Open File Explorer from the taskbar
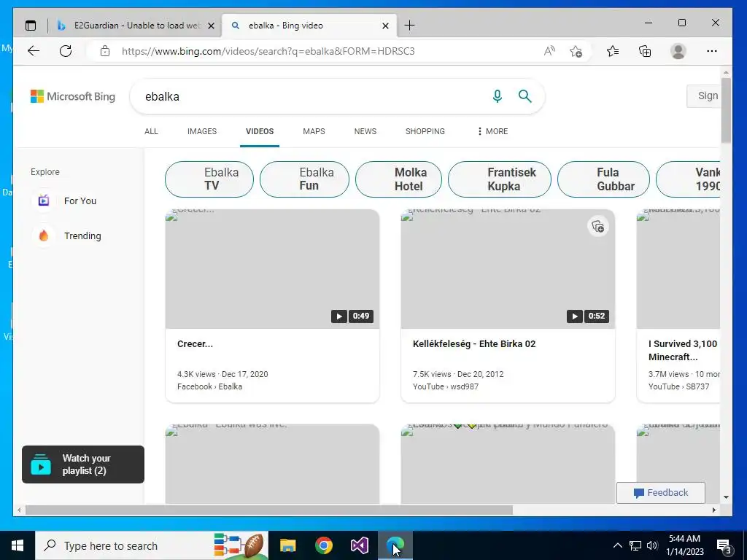 [287, 545]
